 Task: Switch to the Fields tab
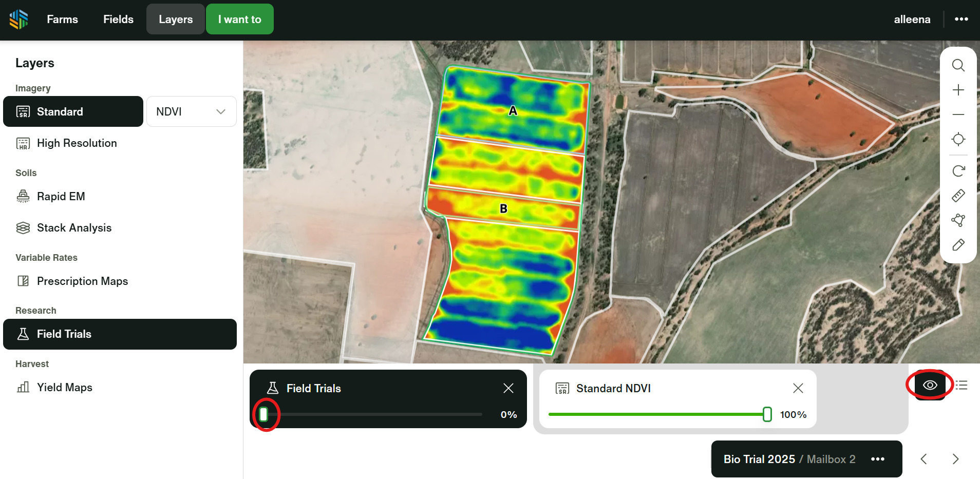pyautogui.click(x=118, y=20)
